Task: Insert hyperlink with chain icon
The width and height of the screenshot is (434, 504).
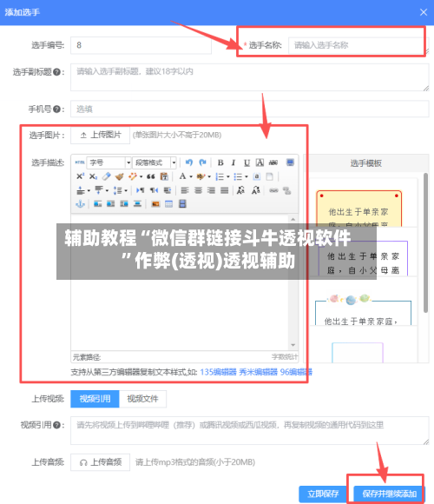Action: tap(273, 190)
